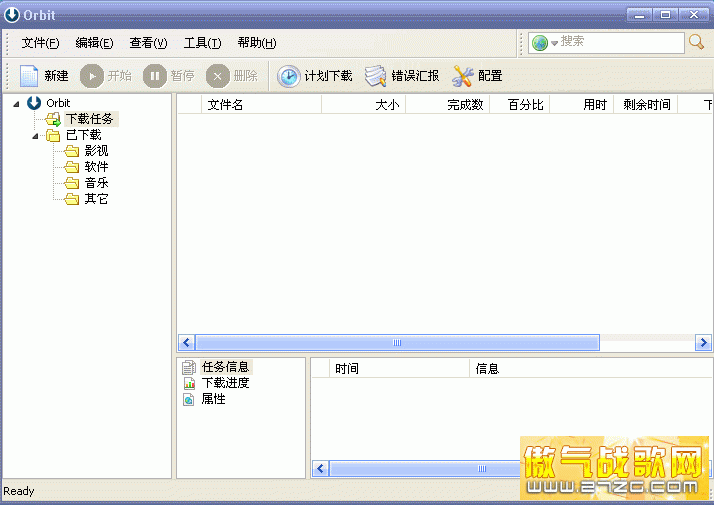This screenshot has width=714, height=505.
Task: Select 下载进度 in info panel
Action: pos(225,383)
